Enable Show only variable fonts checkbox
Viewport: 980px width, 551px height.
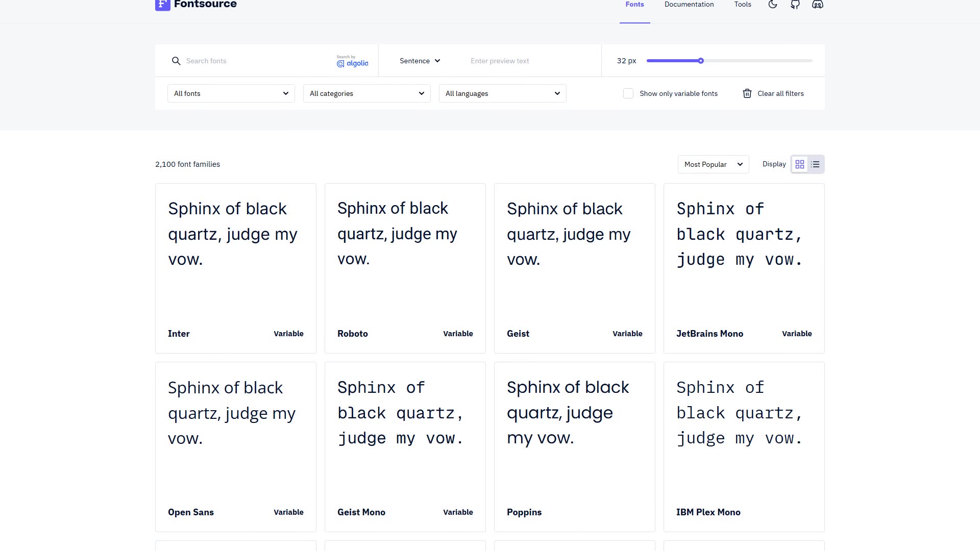[x=628, y=93]
